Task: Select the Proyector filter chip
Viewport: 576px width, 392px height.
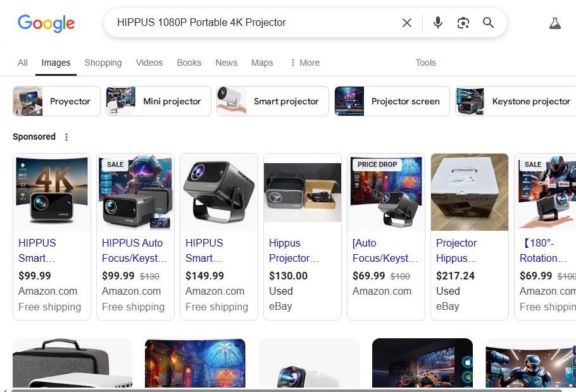Action: 56,101
